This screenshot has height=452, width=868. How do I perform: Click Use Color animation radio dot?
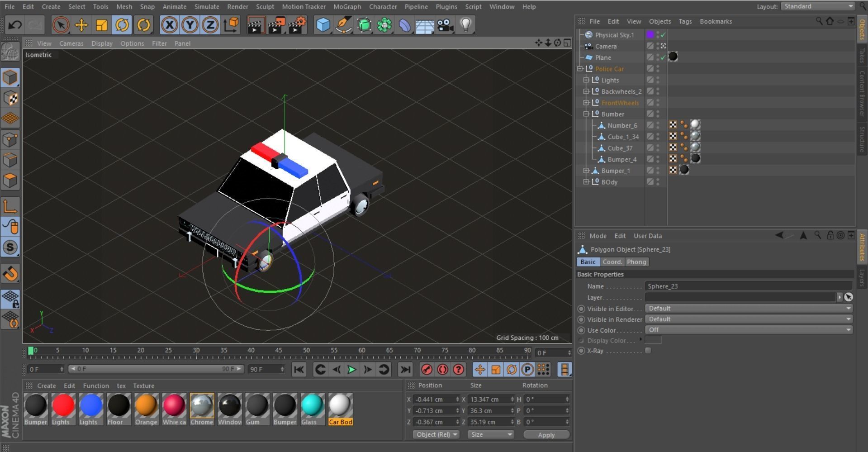coord(581,330)
